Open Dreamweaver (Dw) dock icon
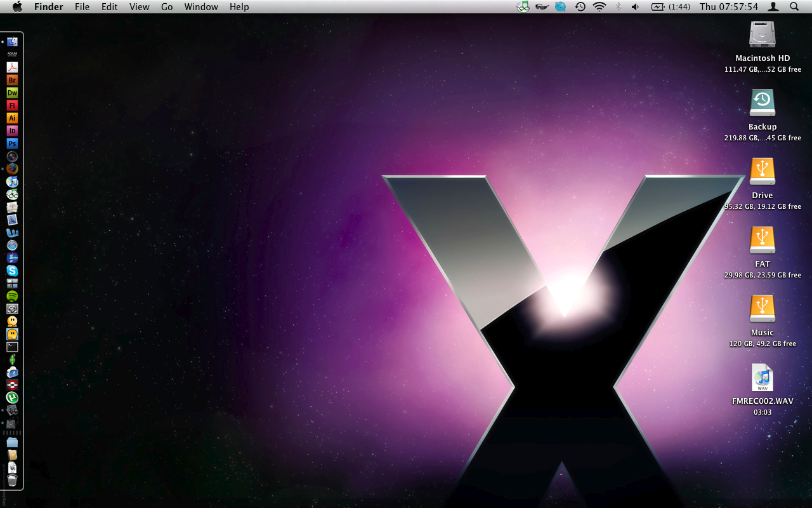Viewport: 812px width, 508px height. (12, 93)
